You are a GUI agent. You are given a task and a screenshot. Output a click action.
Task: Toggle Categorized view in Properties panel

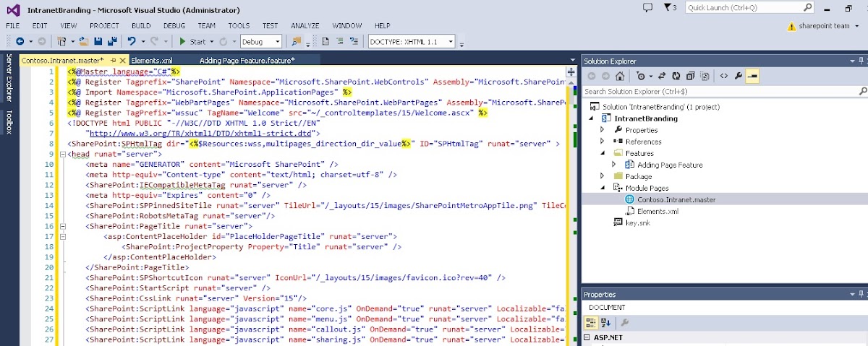(x=590, y=323)
